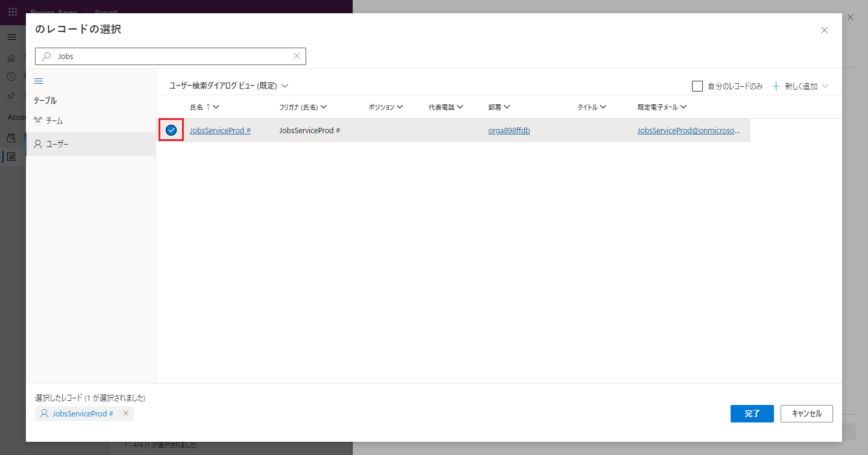Open the app launcher waffle icon
The image size is (868, 455).
[x=13, y=12]
